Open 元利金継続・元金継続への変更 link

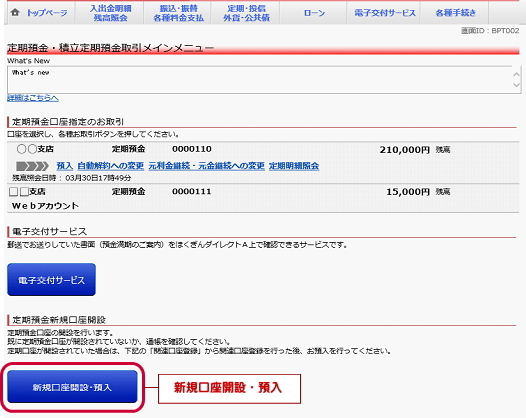click(x=207, y=166)
